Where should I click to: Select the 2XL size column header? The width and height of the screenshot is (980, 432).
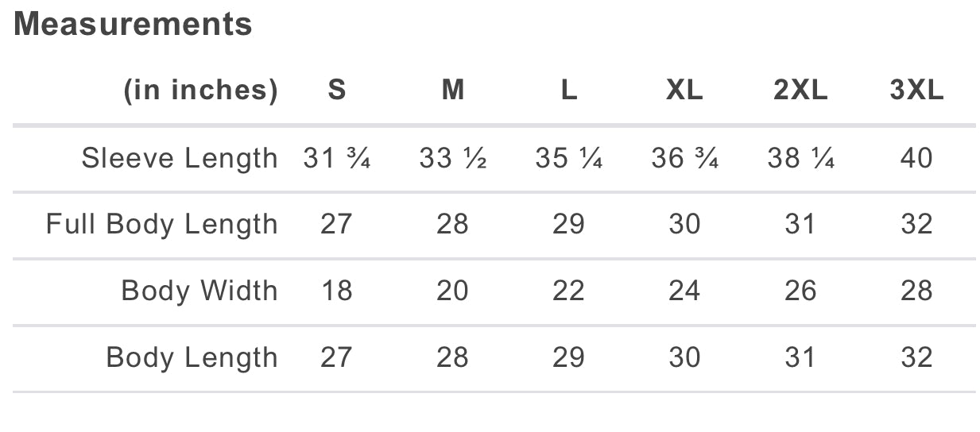coord(800,91)
